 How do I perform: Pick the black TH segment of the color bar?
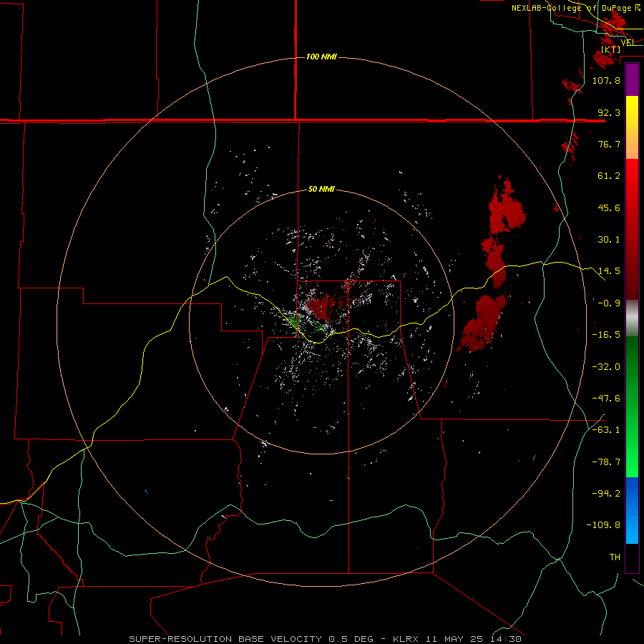[x=632, y=557]
